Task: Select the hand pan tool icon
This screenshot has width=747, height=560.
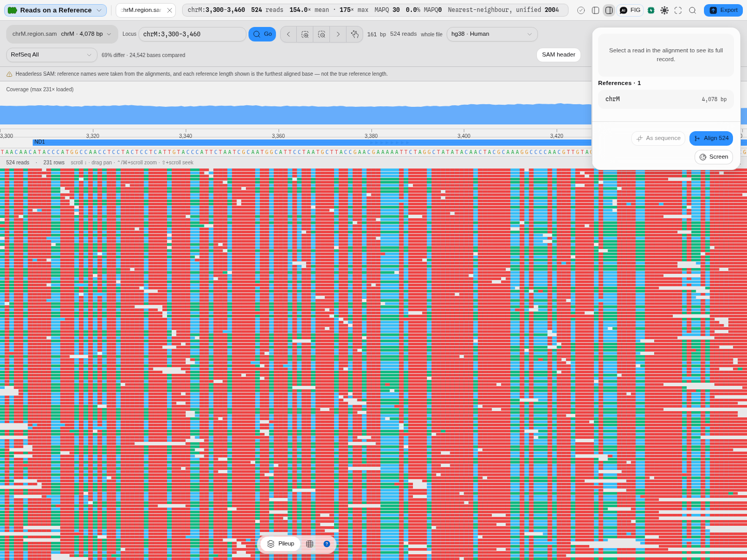Action: coord(355,34)
